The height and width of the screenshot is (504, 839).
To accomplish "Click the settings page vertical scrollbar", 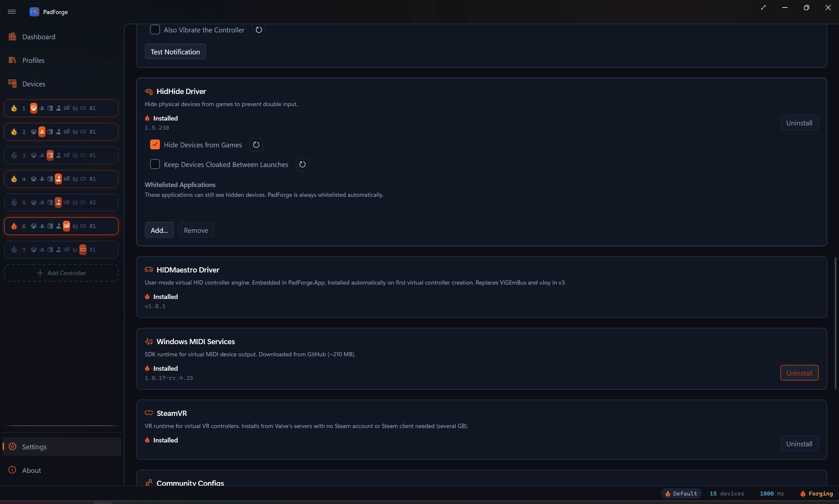I will click(835, 323).
